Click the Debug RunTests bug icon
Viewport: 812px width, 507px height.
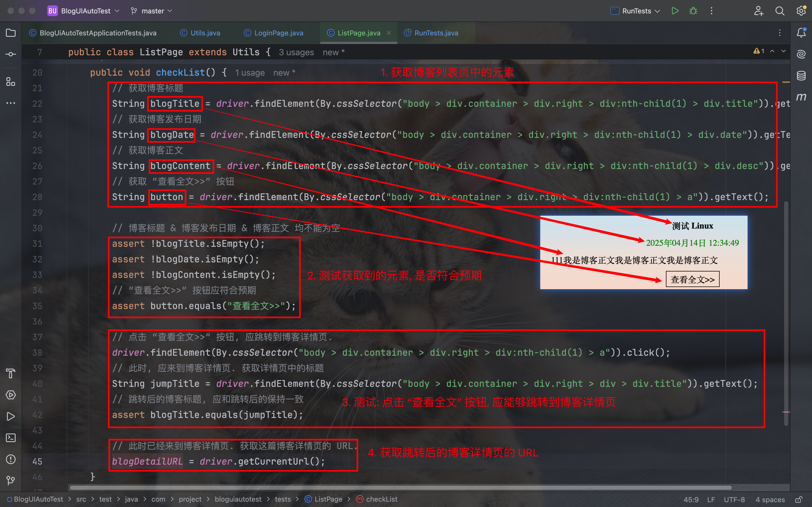coord(693,11)
